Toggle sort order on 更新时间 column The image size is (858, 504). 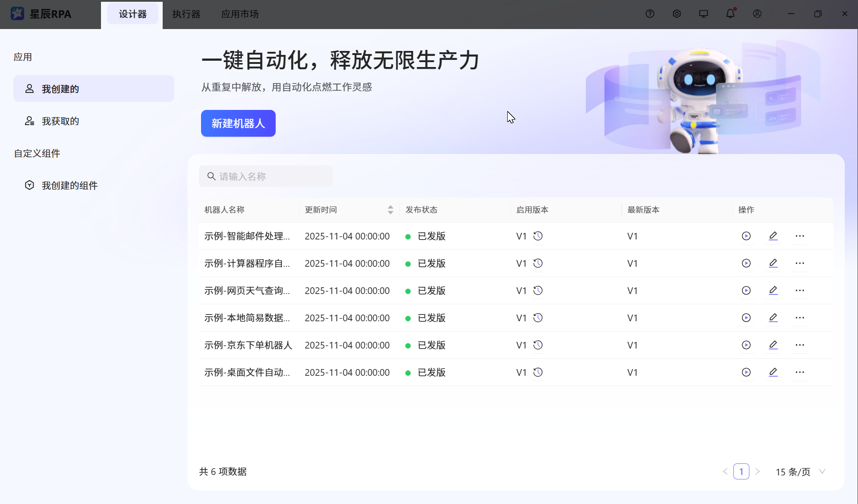(390, 210)
